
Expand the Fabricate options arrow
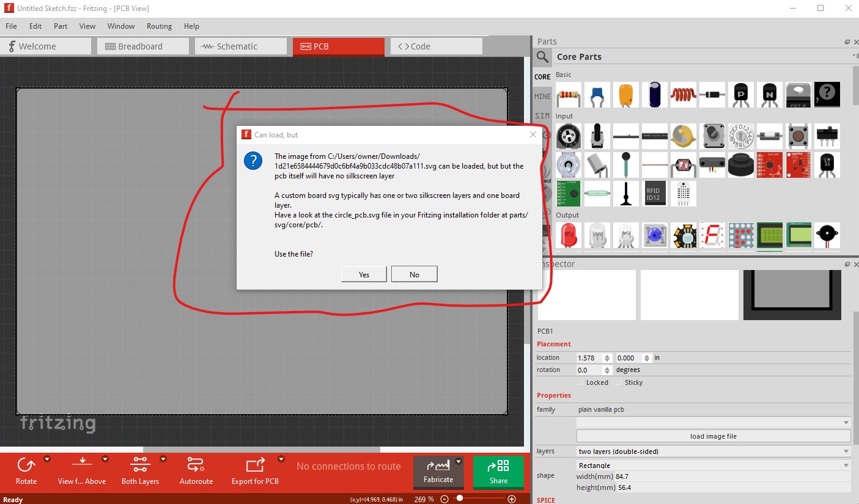click(459, 462)
